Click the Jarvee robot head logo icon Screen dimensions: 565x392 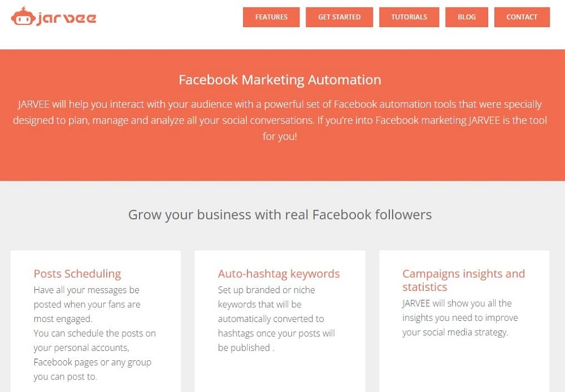[x=23, y=16]
